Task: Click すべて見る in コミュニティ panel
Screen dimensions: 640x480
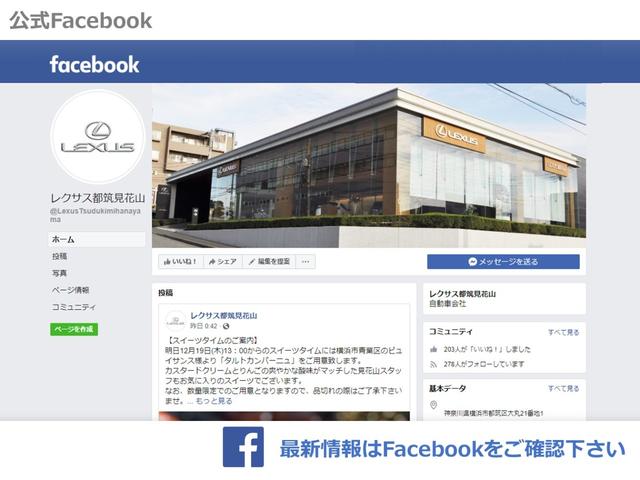Action: point(563,332)
